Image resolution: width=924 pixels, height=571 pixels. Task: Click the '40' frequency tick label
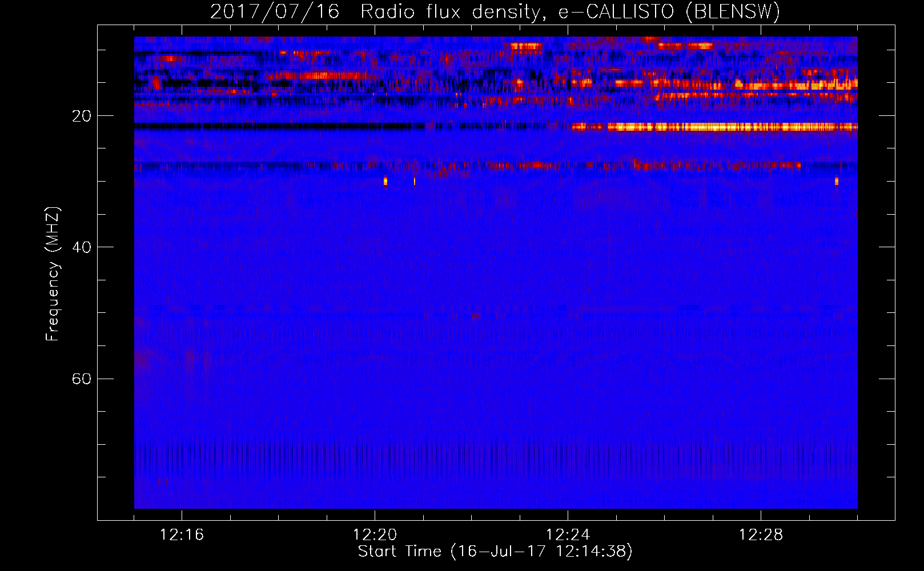82,247
